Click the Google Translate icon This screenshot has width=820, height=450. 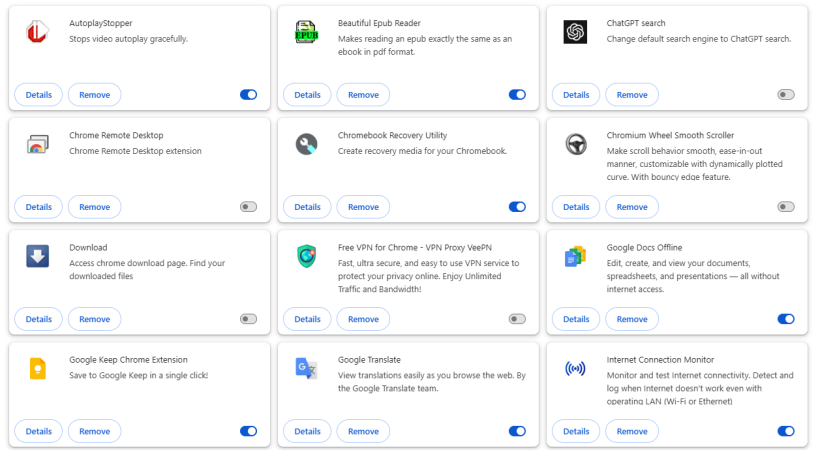(306, 368)
